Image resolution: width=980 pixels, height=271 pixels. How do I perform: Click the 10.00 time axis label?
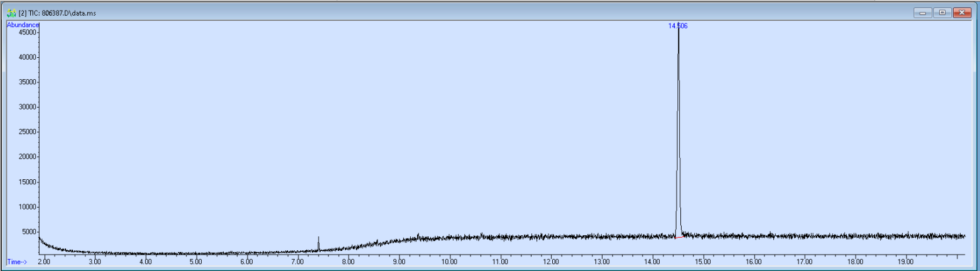(449, 261)
